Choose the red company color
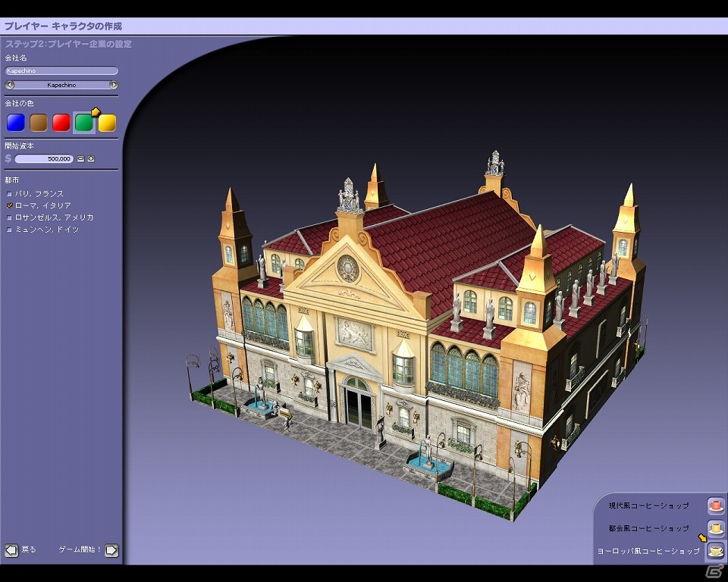Screen dimensions: 728x582 pos(61,123)
